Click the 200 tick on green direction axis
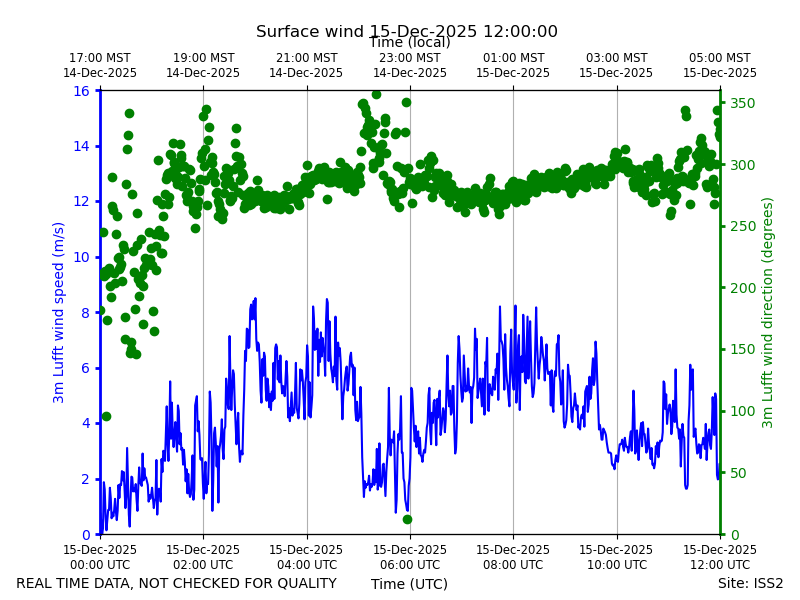Screen dimensions: 800x600 742,288
